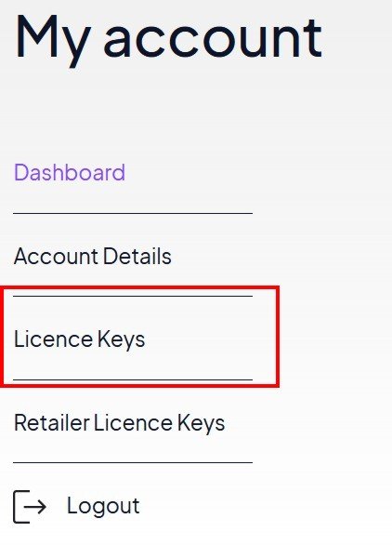Select the purple Dashboard link
This screenshot has width=392, height=545.
point(70,172)
